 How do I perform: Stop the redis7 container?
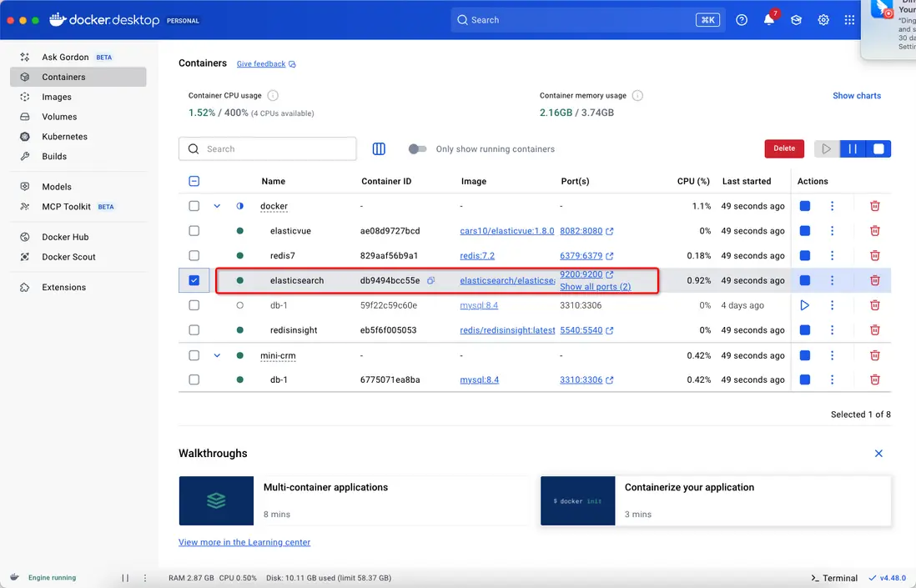pyautogui.click(x=805, y=256)
